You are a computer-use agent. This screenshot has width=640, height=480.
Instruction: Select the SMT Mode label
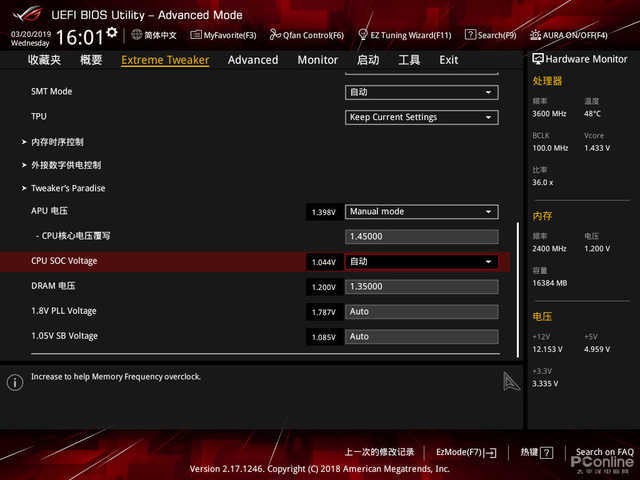click(51, 91)
